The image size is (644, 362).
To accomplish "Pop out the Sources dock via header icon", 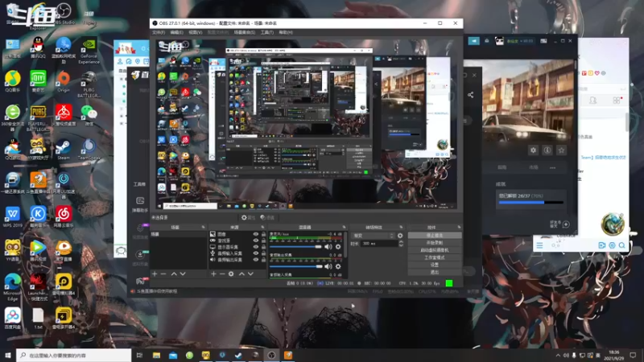I will (x=262, y=227).
